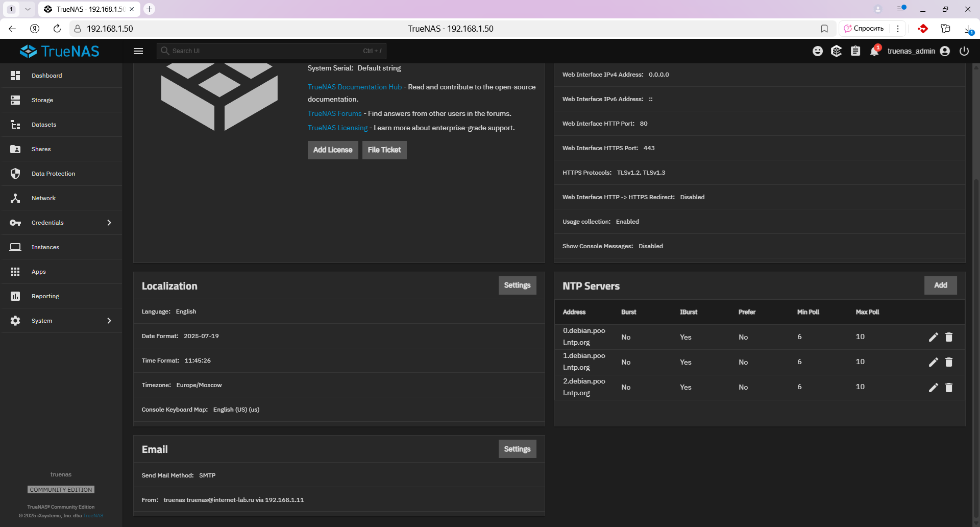Viewport: 980px width, 527px height.
Task: Open the browser tab list dropdown
Action: click(28, 9)
